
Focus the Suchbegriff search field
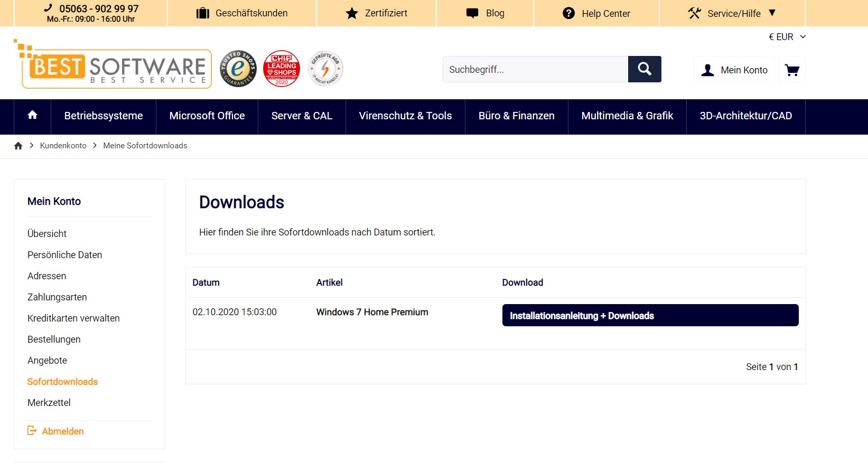[535, 69]
